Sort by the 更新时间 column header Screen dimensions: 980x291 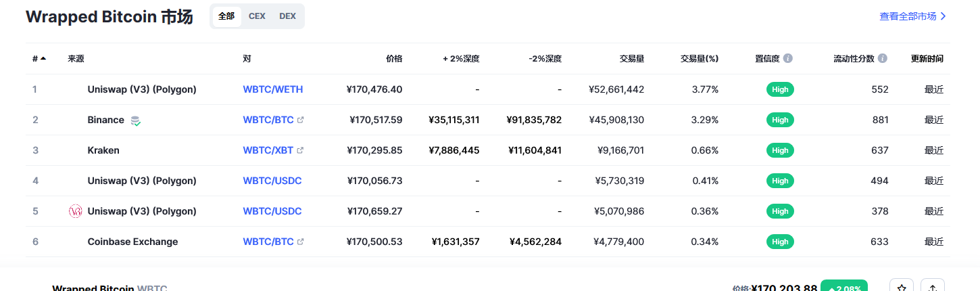[x=927, y=59]
